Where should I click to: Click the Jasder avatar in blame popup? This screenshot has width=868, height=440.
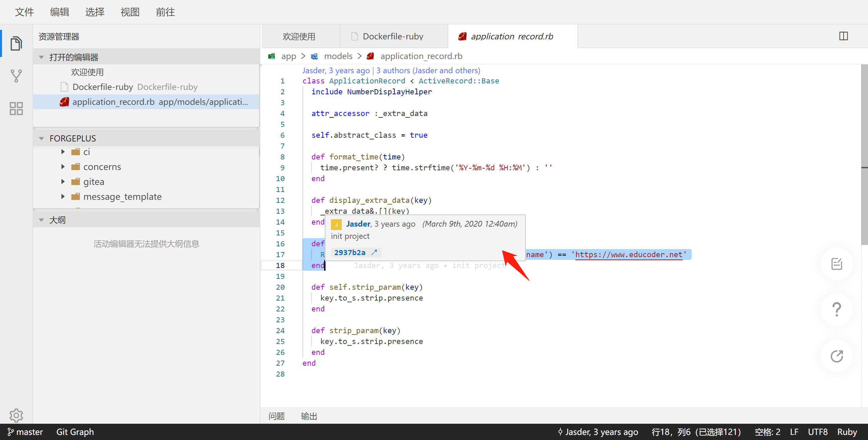pyautogui.click(x=336, y=224)
